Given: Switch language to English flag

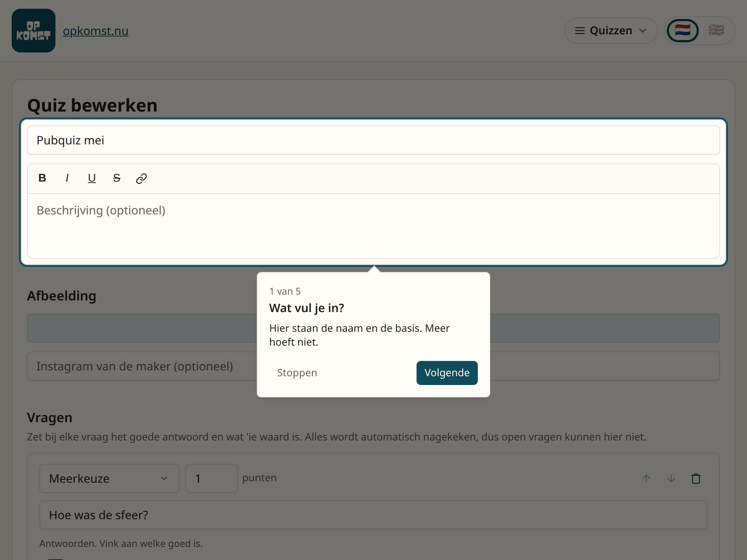Looking at the screenshot, I should click(716, 31).
